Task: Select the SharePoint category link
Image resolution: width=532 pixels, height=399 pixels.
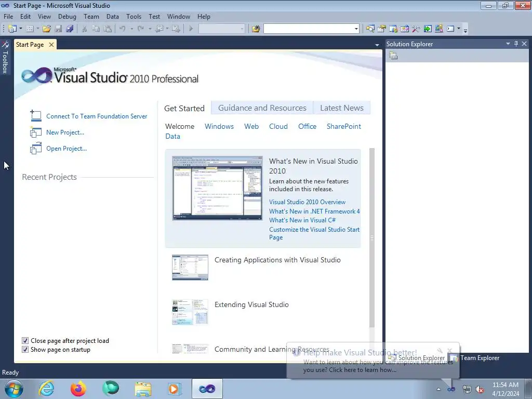Action: click(x=344, y=126)
